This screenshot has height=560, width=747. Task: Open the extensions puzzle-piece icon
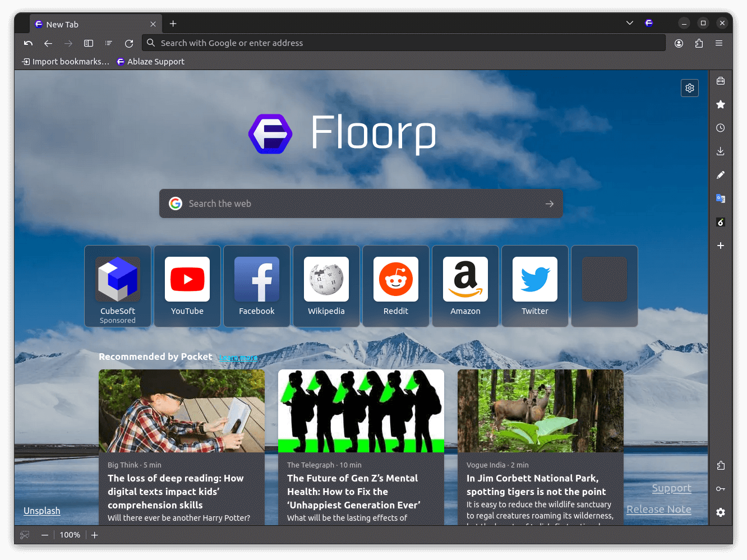tap(699, 43)
